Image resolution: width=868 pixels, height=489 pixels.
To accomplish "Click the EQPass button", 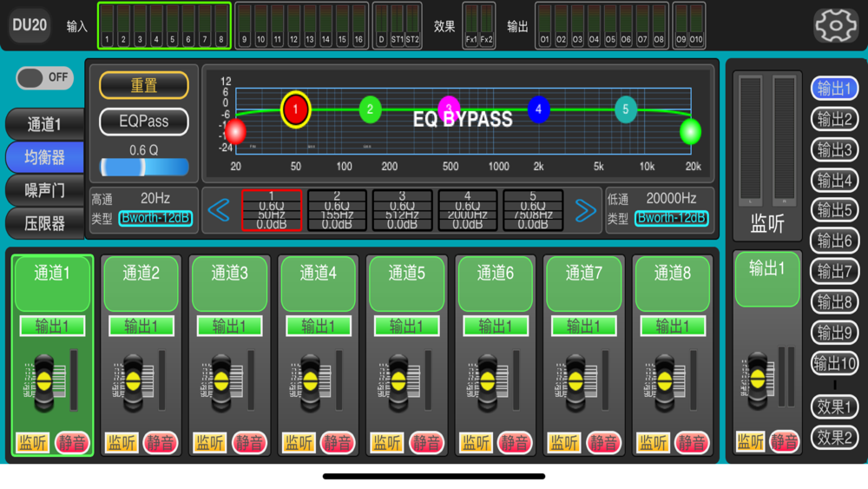I will click(x=144, y=122).
